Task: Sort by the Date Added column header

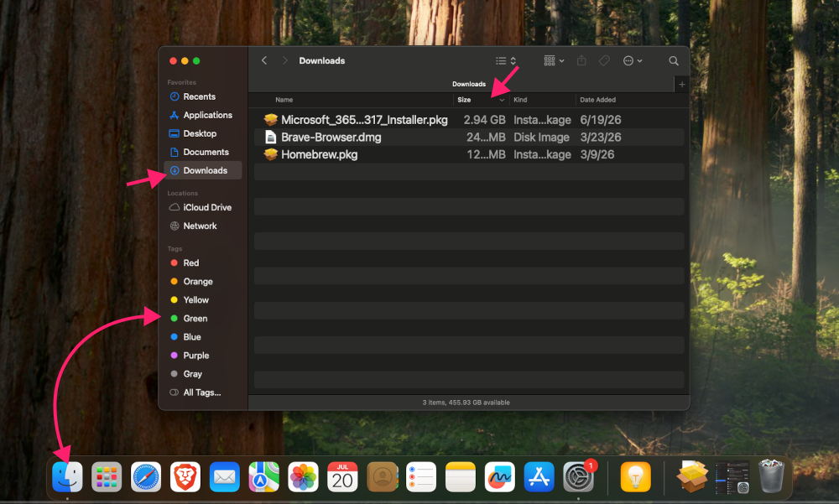Action: pos(597,100)
